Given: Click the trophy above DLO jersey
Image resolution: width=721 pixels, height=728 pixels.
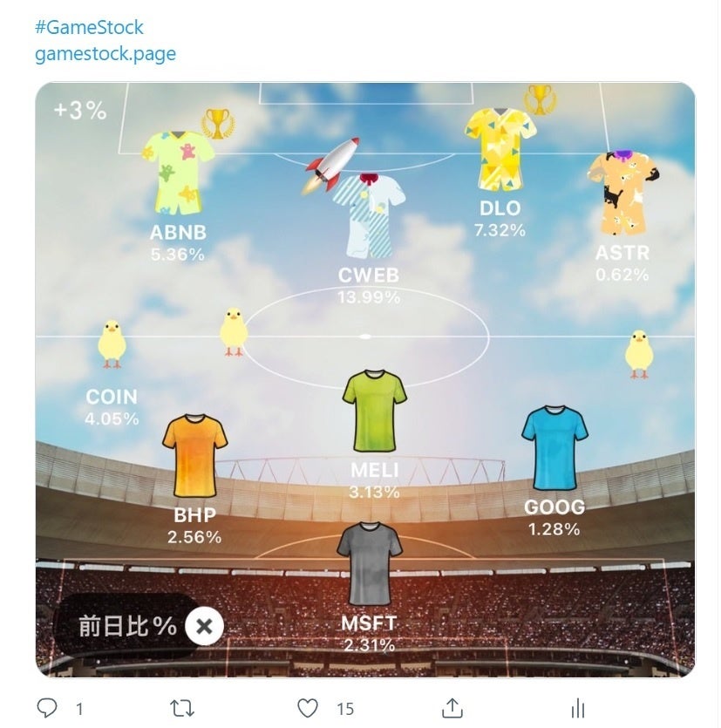Looking at the screenshot, I should (539, 99).
